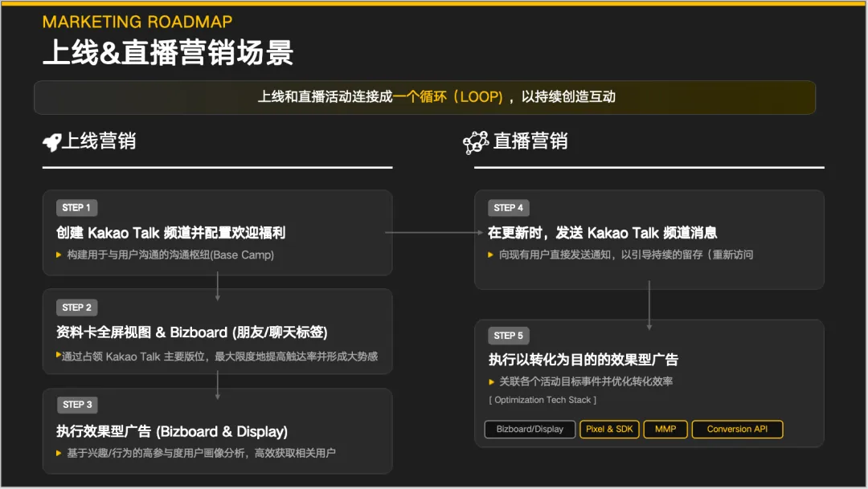This screenshot has height=489, width=868.
Task: Select the network icon next to 直播营销
Action: [476, 141]
